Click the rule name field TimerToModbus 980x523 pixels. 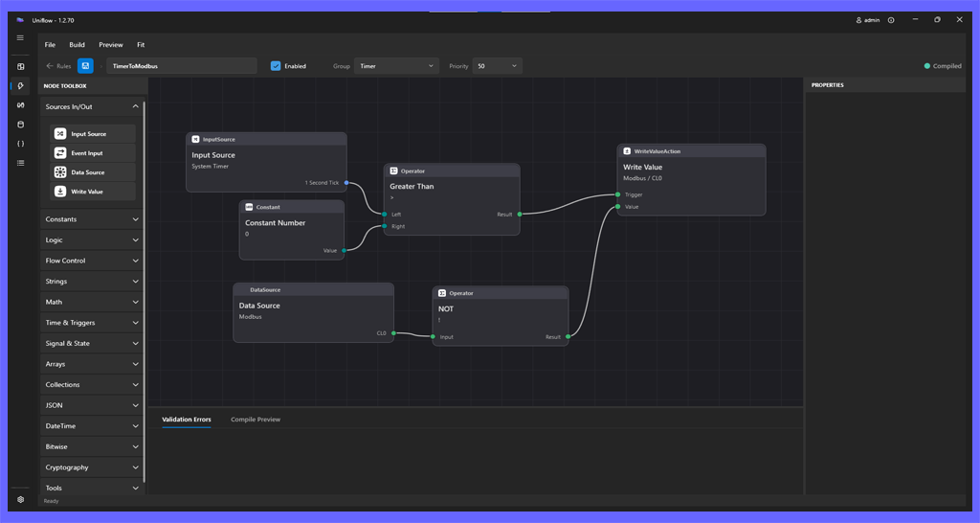click(181, 66)
